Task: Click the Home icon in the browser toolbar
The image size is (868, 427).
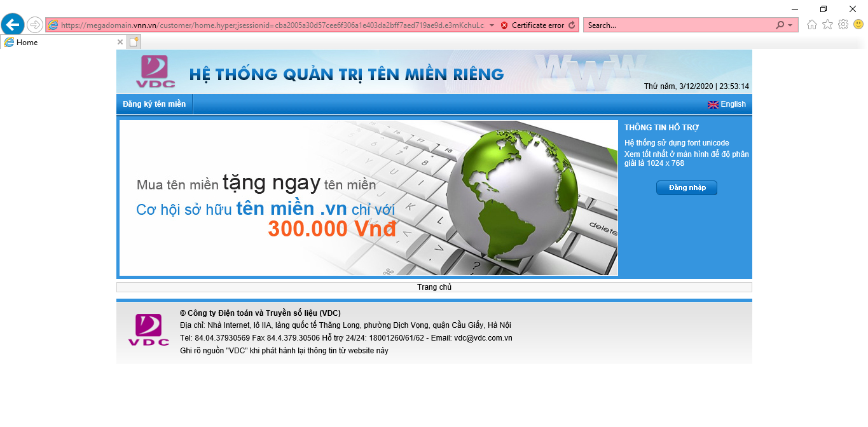Action: (811, 24)
